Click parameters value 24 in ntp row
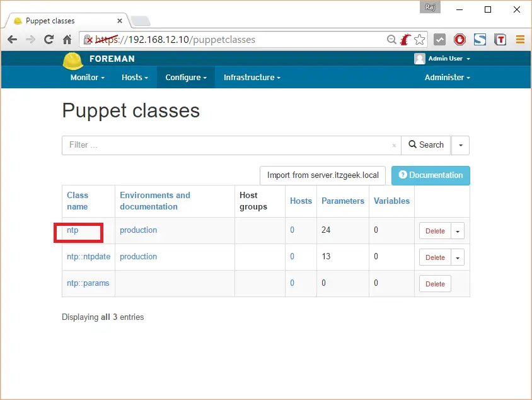This screenshot has width=532, height=400. click(326, 230)
